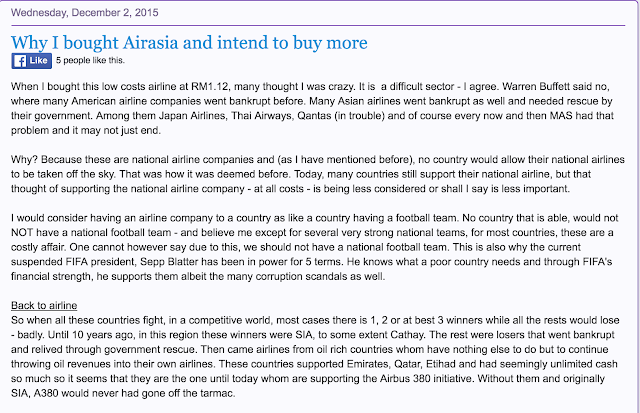Image resolution: width=640 pixels, height=413 pixels.
Task: Click the horizontal line below the date
Action: [320, 23]
